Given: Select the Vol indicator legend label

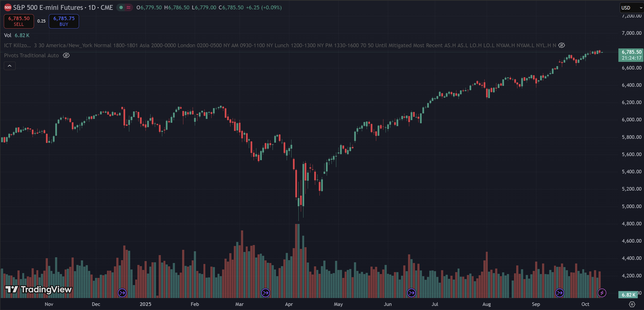Looking at the screenshot, I should 7,35.
